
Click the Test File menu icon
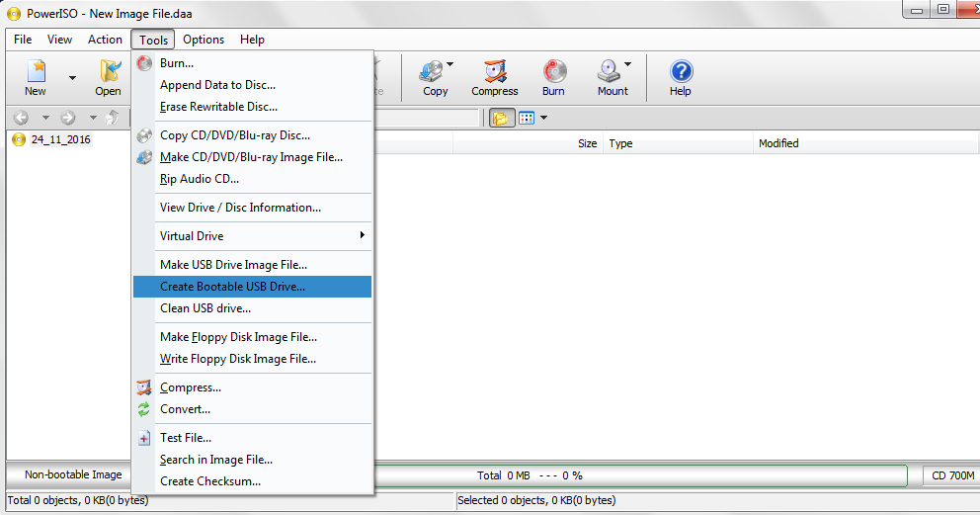point(144,438)
